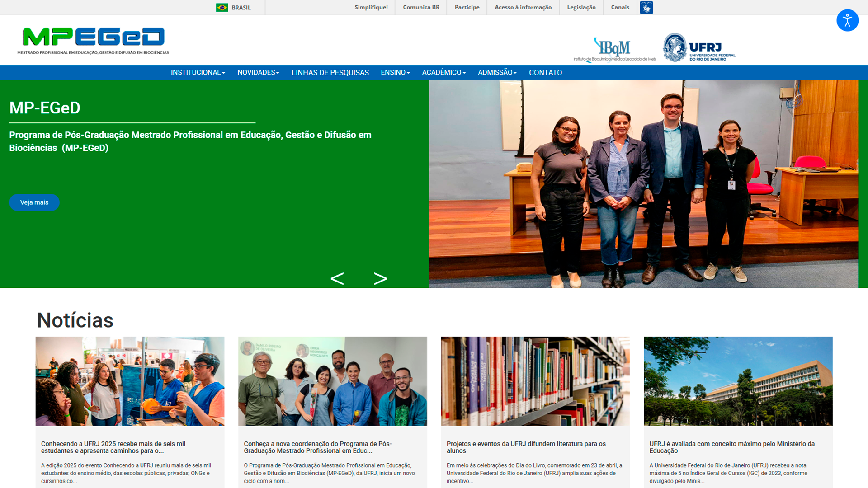The image size is (868, 488).
Task: Click summary 'A Universidade Federal do Rio de Janeiro (UFRJ) recebeu'
Action: click(728, 473)
